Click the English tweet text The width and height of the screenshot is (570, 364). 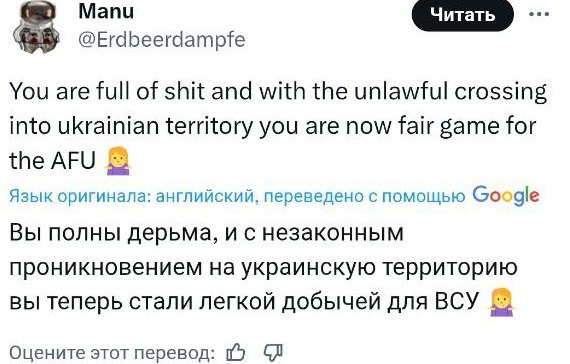click(278, 126)
